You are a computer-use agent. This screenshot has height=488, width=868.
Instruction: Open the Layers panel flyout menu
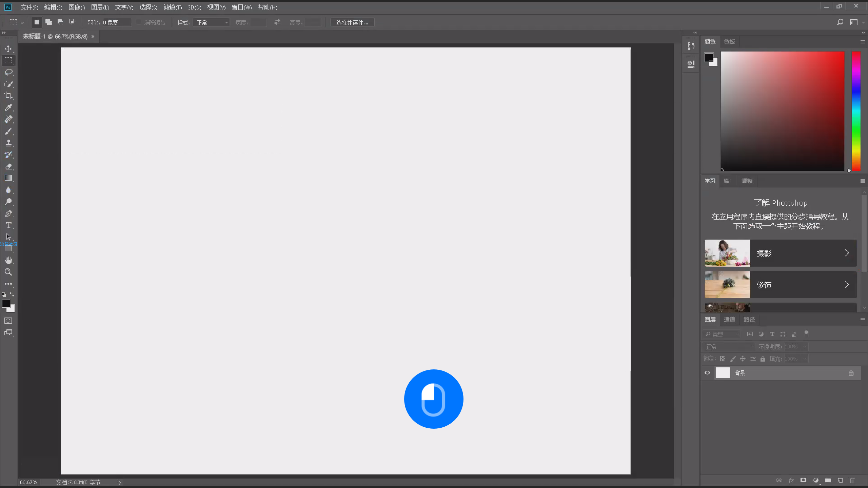coord(863,320)
